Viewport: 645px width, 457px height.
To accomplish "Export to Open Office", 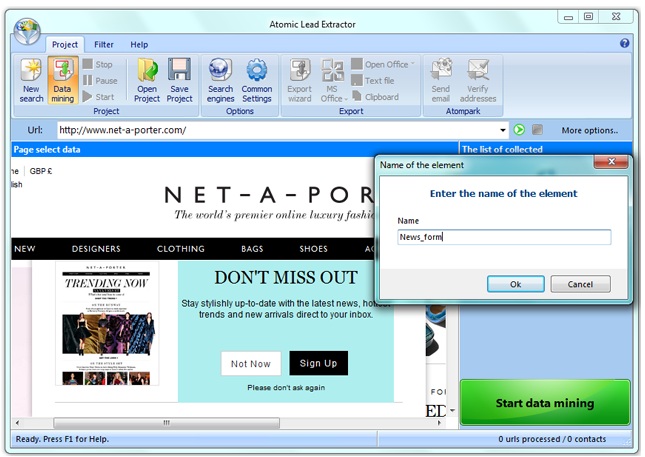I will point(381,64).
